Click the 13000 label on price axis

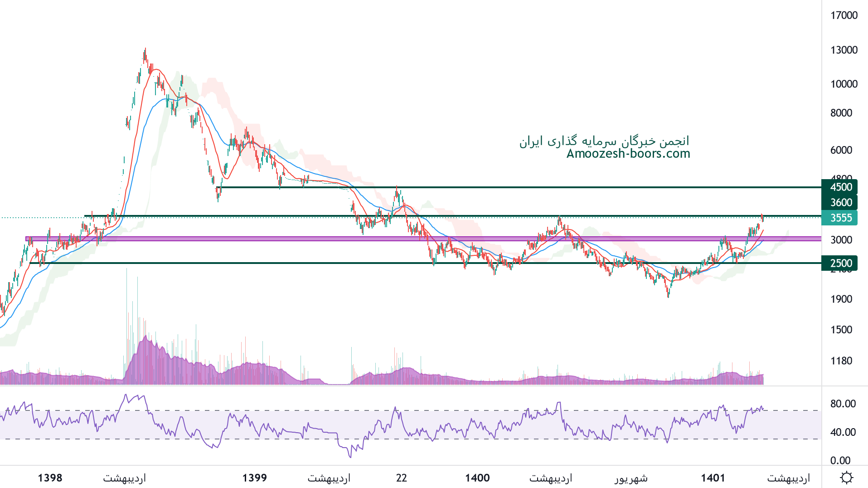[x=844, y=50]
